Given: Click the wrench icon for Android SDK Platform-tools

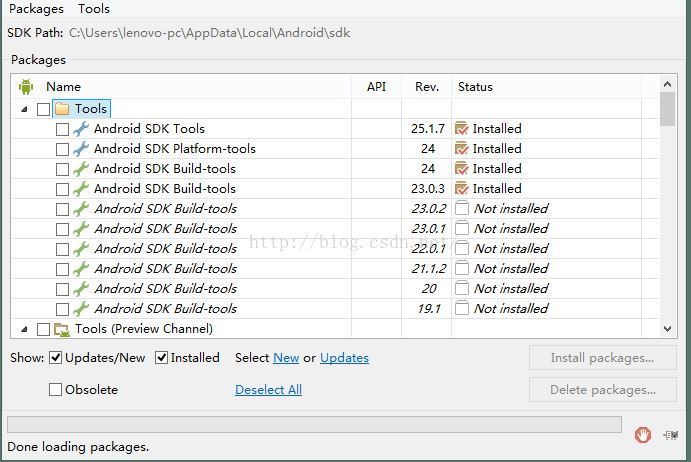Looking at the screenshot, I should tap(81, 149).
